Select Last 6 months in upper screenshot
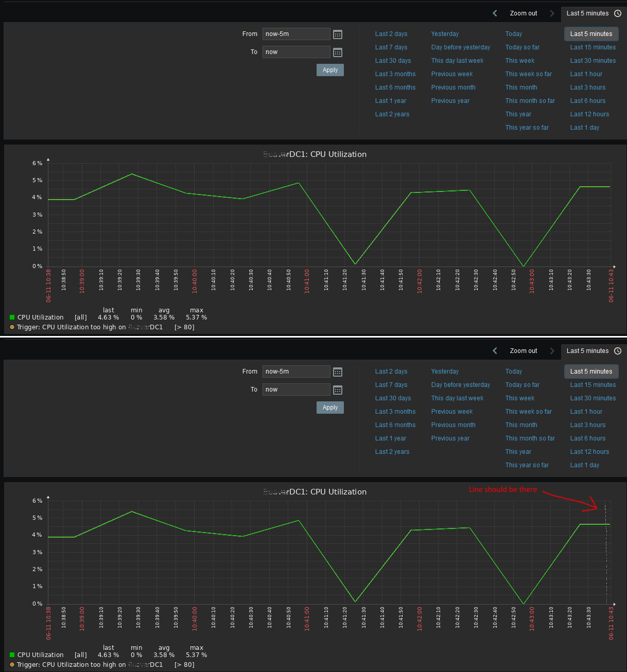 coord(395,87)
